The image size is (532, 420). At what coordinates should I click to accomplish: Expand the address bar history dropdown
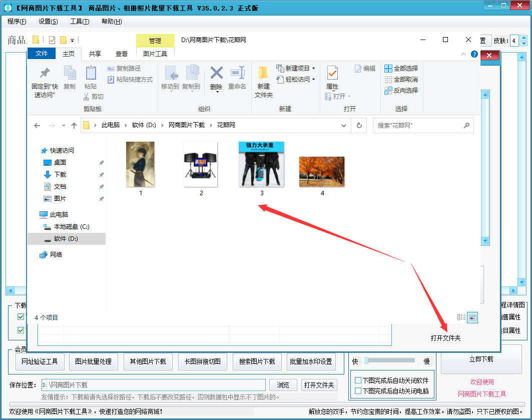[x=344, y=126]
